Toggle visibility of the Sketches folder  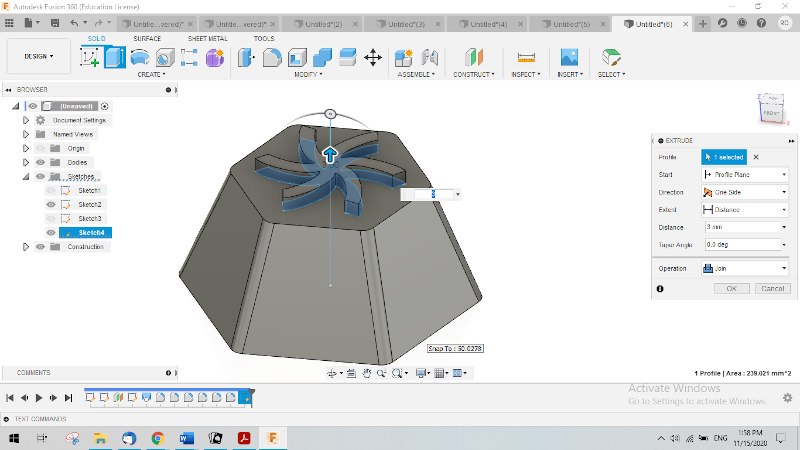coord(40,177)
